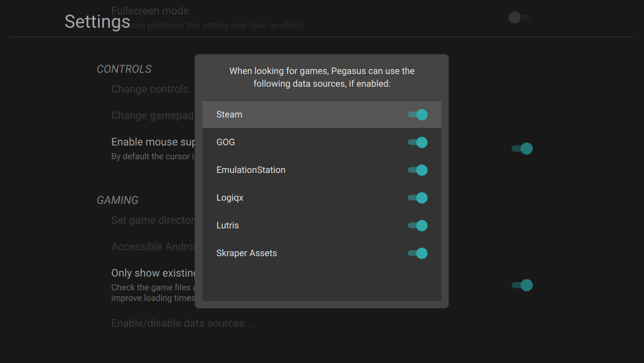Toggle the Fullscreen mode switch
644x363 pixels.
[x=519, y=18]
